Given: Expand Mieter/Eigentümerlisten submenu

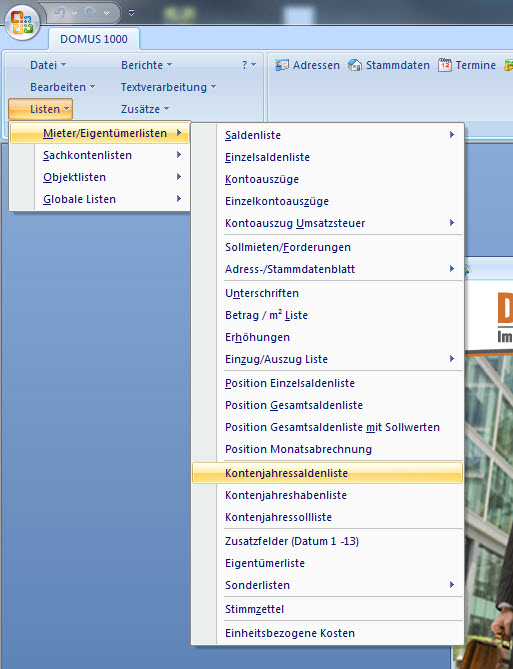Looking at the screenshot, I should [99, 133].
